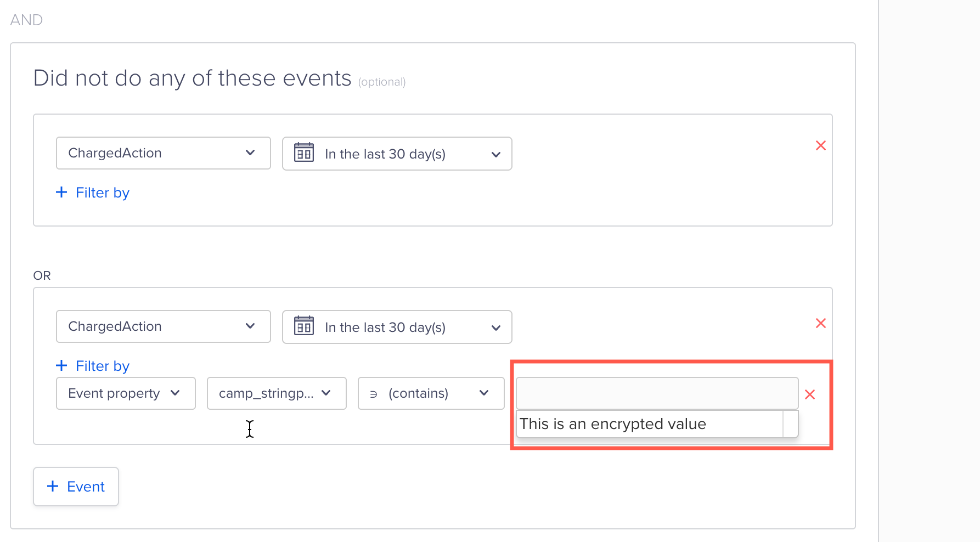Delete the filter value field using its red X
980x542 pixels.
810,393
